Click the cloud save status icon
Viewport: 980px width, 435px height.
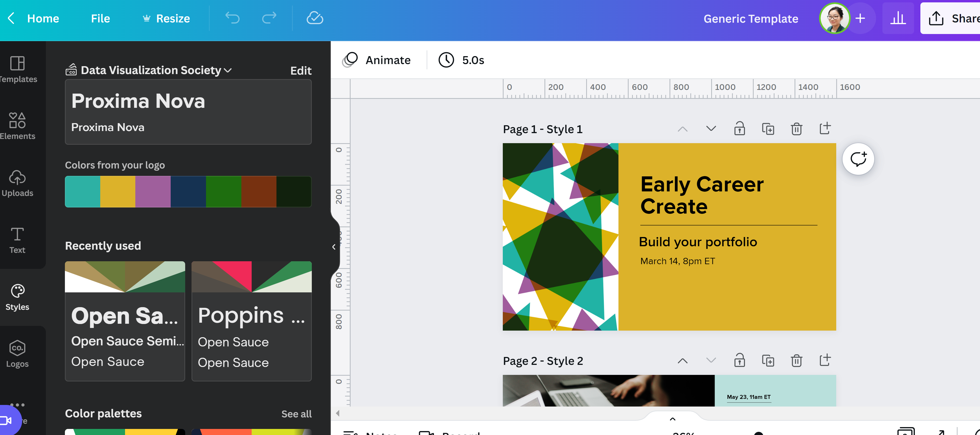tap(315, 18)
